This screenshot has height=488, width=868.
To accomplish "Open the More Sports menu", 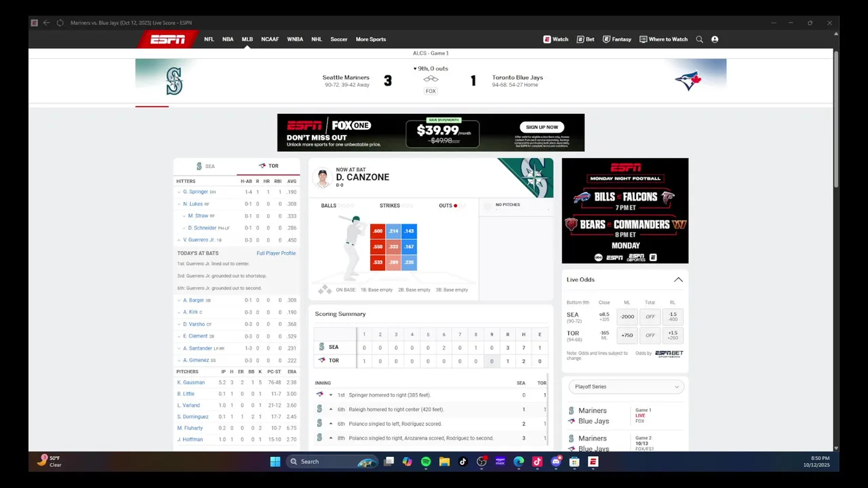I will [371, 39].
